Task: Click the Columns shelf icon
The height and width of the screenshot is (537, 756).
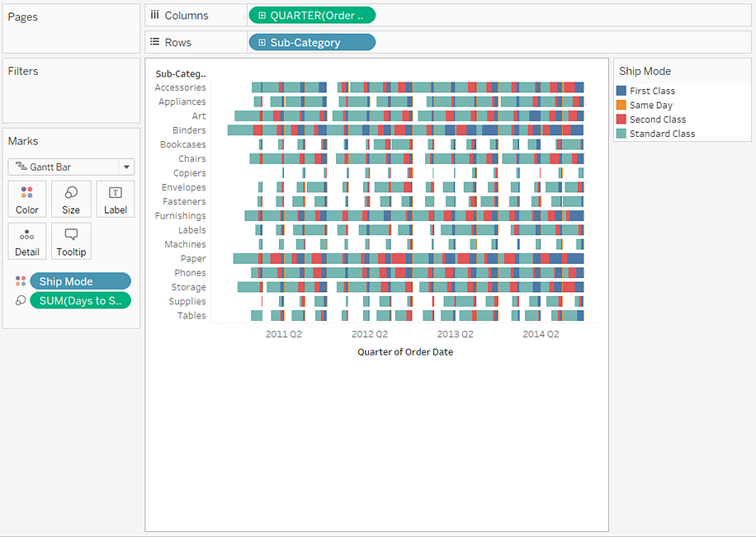Action: tap(154, 16)
